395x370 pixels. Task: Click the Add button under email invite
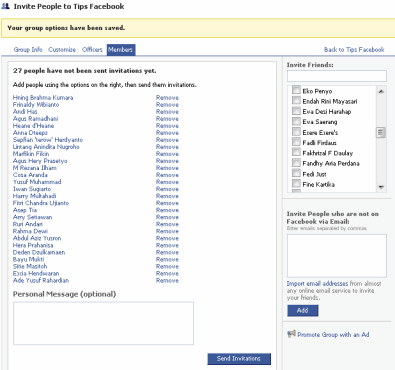[x=303, y=311]
